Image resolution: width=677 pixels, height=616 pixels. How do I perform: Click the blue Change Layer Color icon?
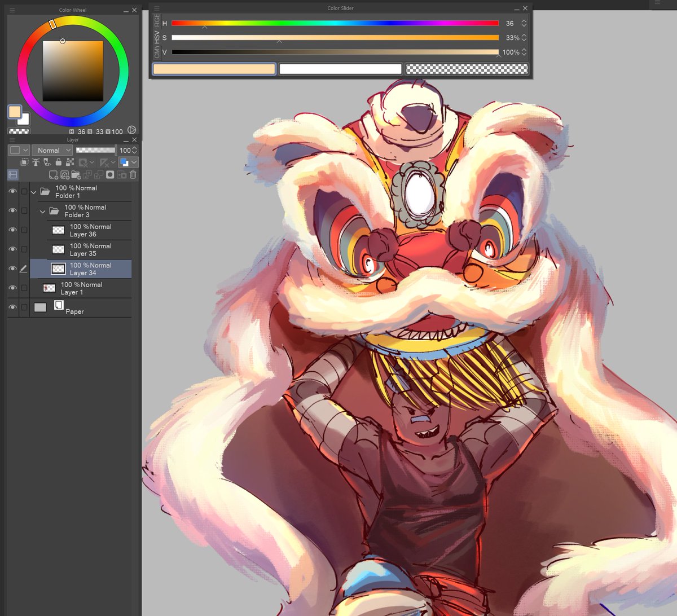click(x=124, y=162)
